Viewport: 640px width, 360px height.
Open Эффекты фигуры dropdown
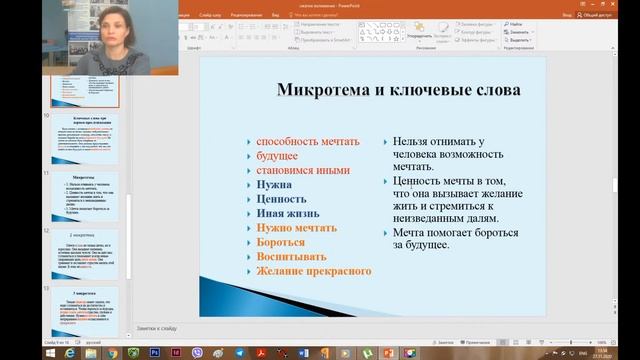pos(476,40)
